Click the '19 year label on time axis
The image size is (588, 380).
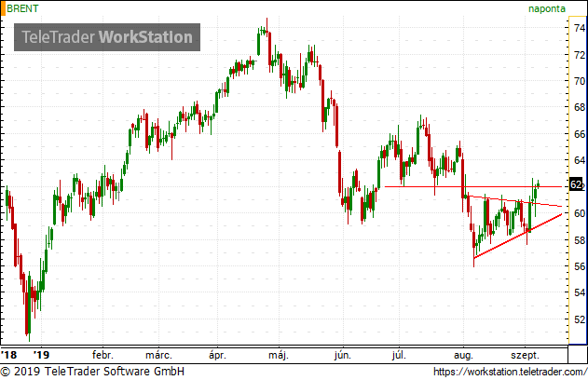pyautogui.click(x=41, y=355)
